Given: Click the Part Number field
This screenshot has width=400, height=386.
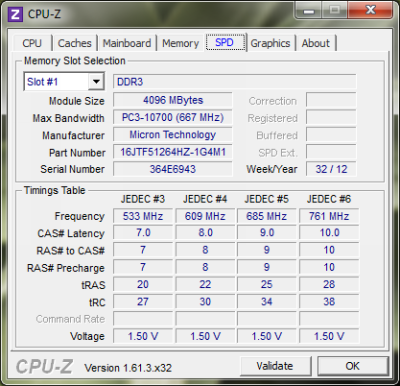Looking at the screenshot, I should tap(173, 152).
